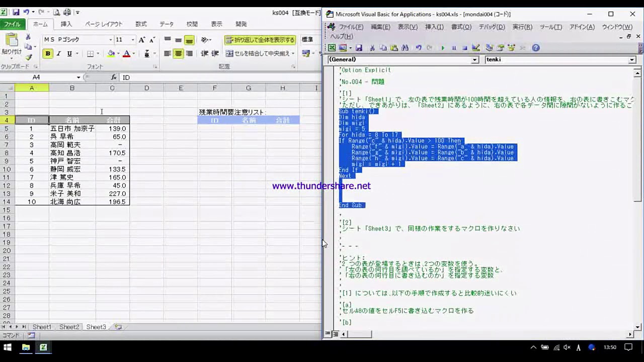This screenshot has width=644, height=362.
Task: Open VBA Help with the question mark icon
Action: pos(536,48)
